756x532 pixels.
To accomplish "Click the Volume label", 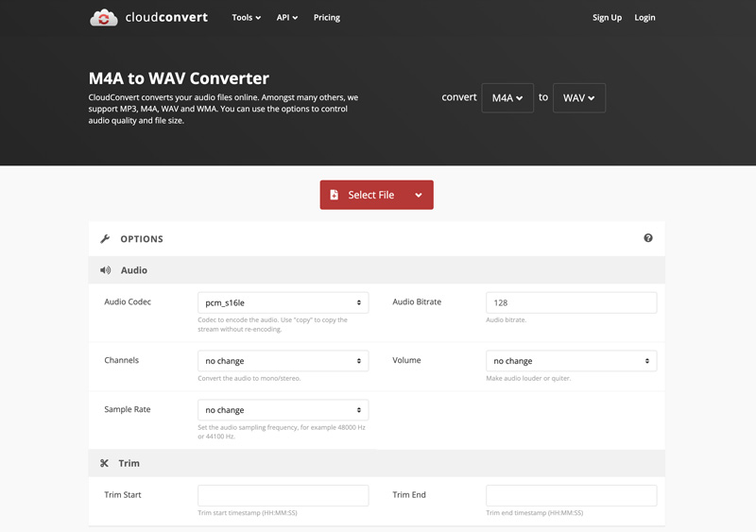I will click(406, 360).
